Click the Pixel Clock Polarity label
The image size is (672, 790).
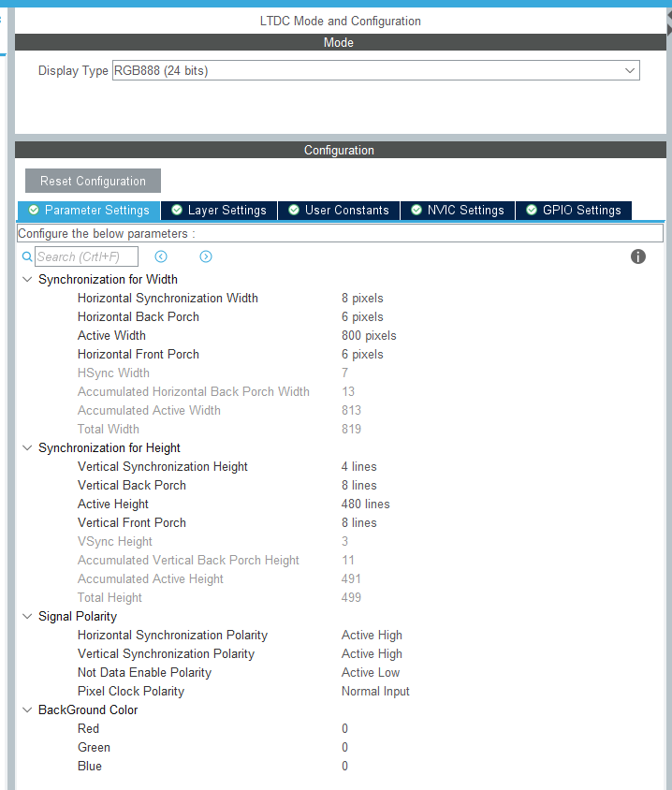(131, 691)
